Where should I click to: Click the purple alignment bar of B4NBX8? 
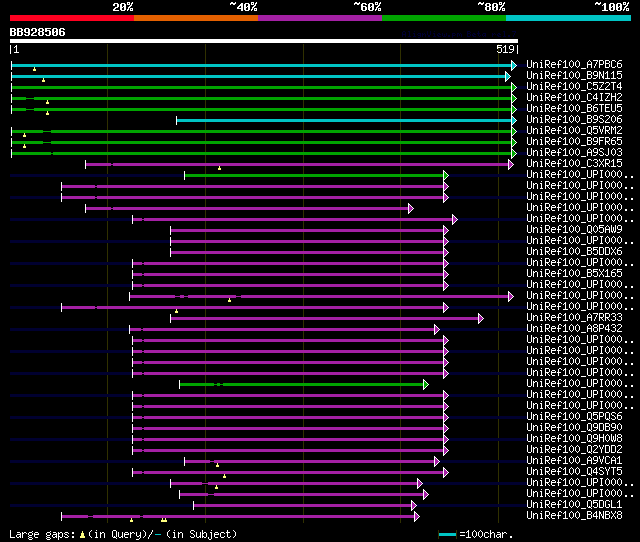(238, 517)
